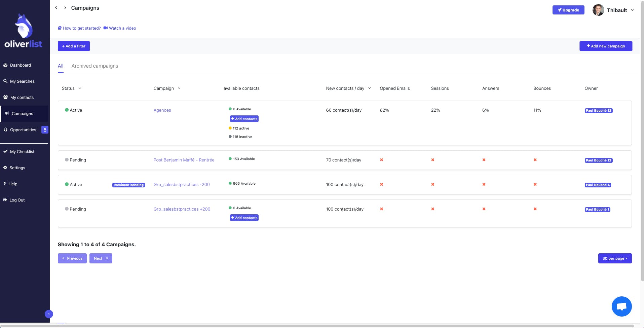This screenshot has height=328, width=644.
Task: Go forward using the right arrow
Action: [65, 8]
